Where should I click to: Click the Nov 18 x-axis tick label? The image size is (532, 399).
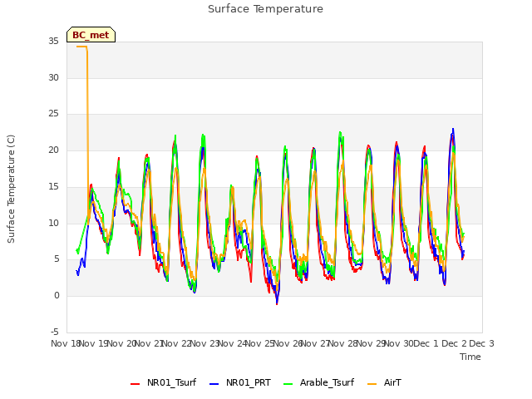66,343
